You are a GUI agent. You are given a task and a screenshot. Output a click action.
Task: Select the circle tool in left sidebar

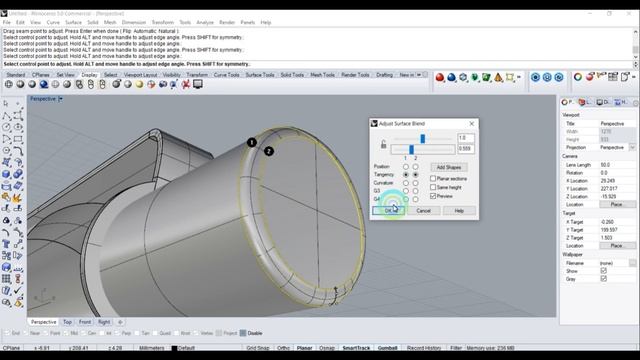coord(6,127)
